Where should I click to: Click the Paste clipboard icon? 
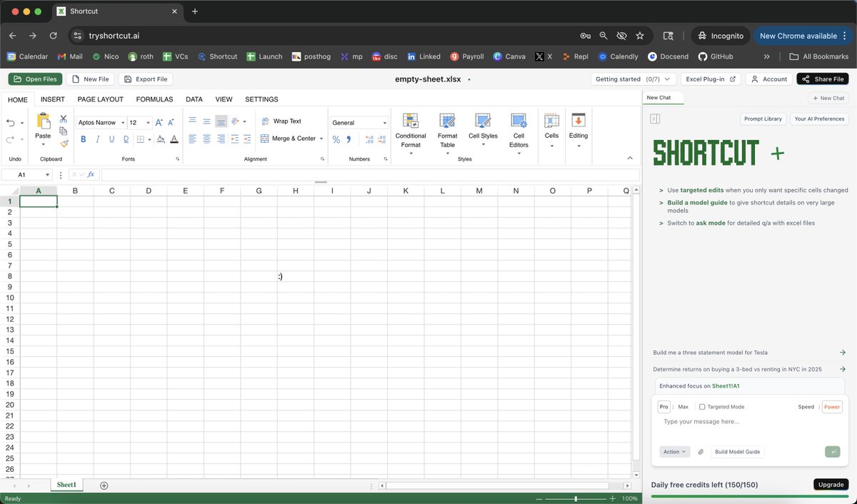[x=44, y=121]
